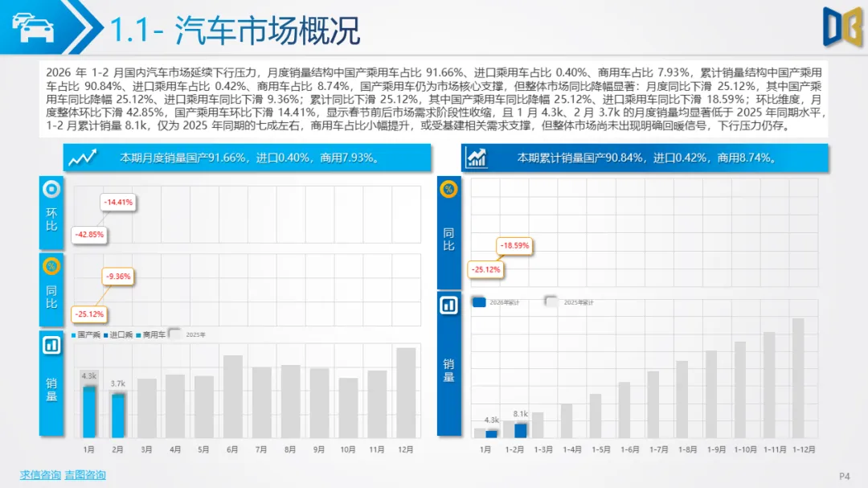Click the 进口乘 legend entry
This screenshot has height=488, width=868.
(x=118, y=334)
